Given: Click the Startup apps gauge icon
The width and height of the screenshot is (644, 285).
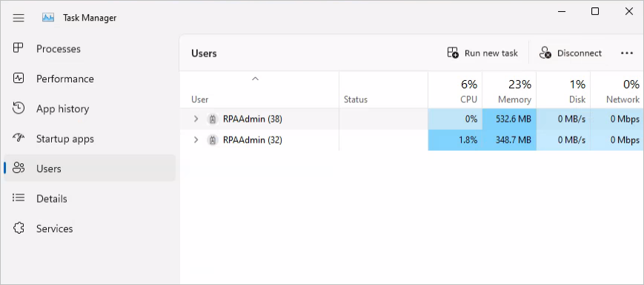Looking at the screenshot, I should [19, 138].
